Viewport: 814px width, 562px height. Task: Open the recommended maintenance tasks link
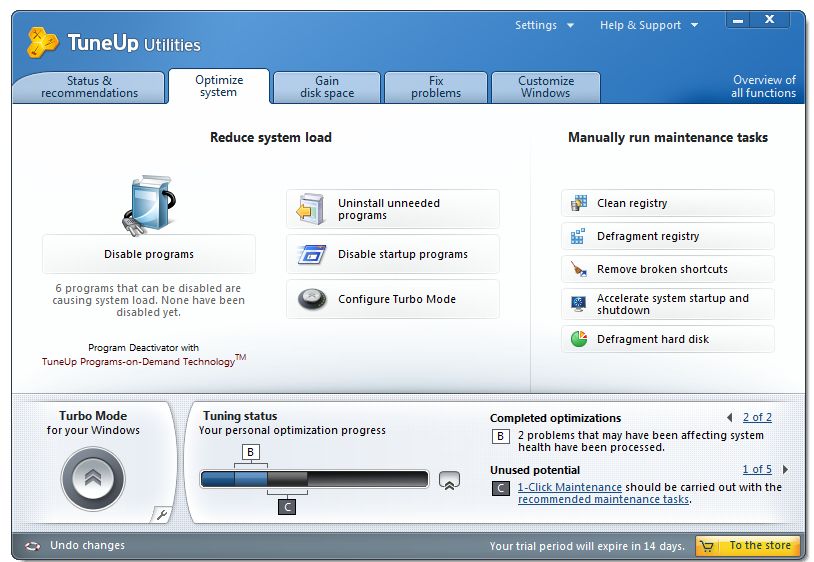point(603,499)
